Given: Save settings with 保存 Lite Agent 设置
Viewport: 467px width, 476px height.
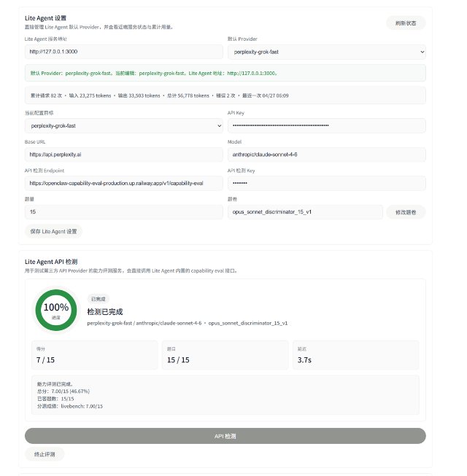Looking at the screenshot, I should 53,231.
